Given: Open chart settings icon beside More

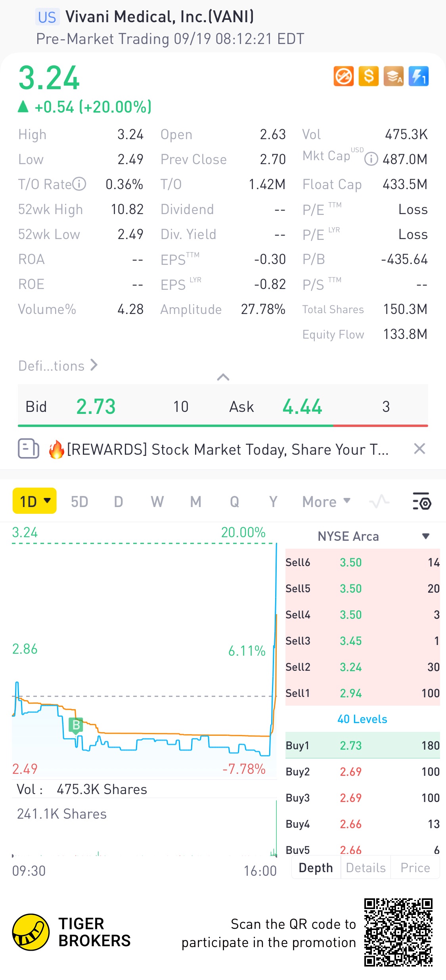Looking at the screenshot, I should pyautogui.click(x=422, y=501).
